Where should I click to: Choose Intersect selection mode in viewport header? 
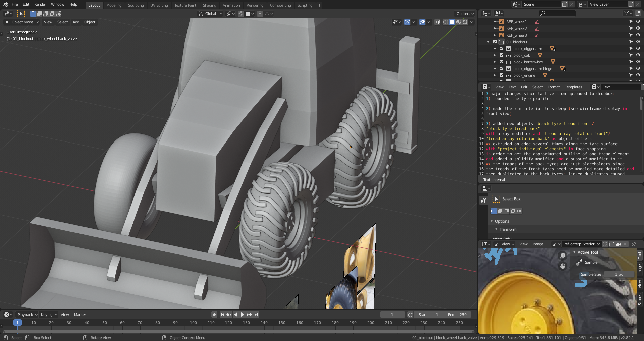(x=58, y=14)
